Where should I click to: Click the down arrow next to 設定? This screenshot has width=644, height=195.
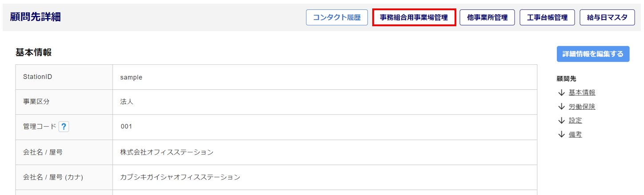[x=561, y=120]
